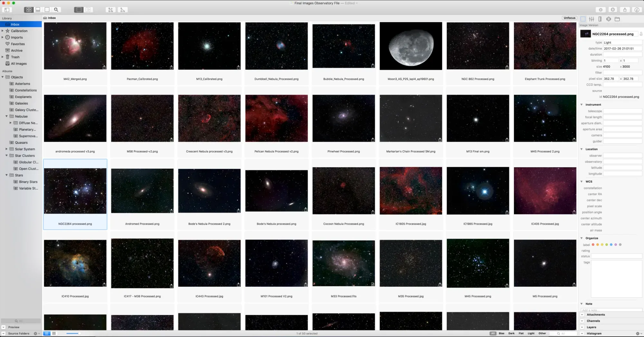Switch to dual-pane browser layout toggle
Viewport: 644px width, 337px height.
coord(88,10)
